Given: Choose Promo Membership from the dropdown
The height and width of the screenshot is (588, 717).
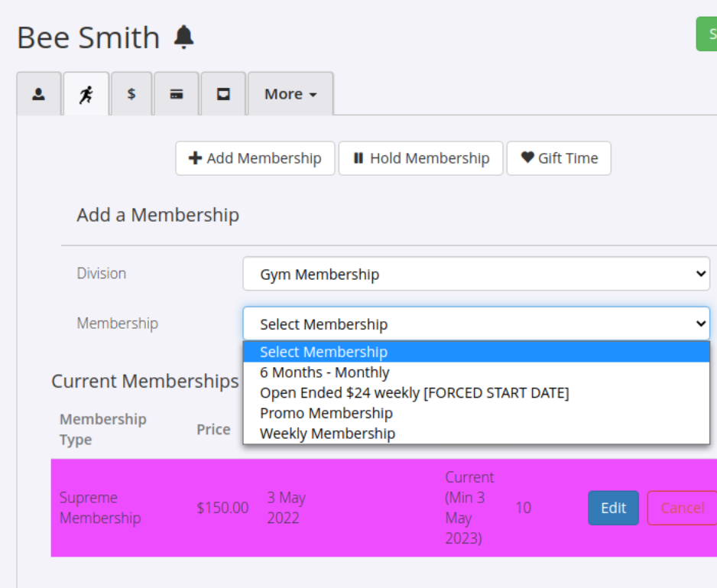Looking at the screenshot, I should click(326, 413).
